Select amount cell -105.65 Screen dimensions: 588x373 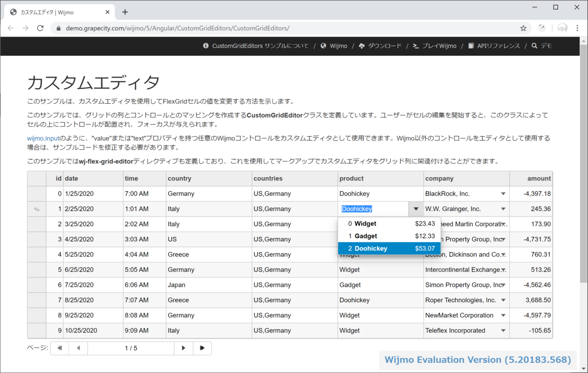coord(531,330)
